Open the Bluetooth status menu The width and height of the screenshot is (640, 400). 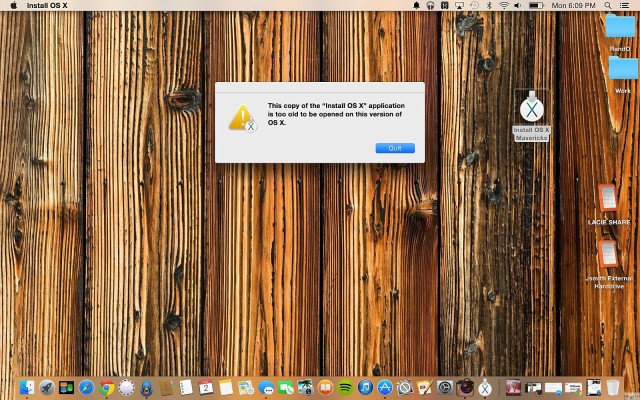point(487,6)
